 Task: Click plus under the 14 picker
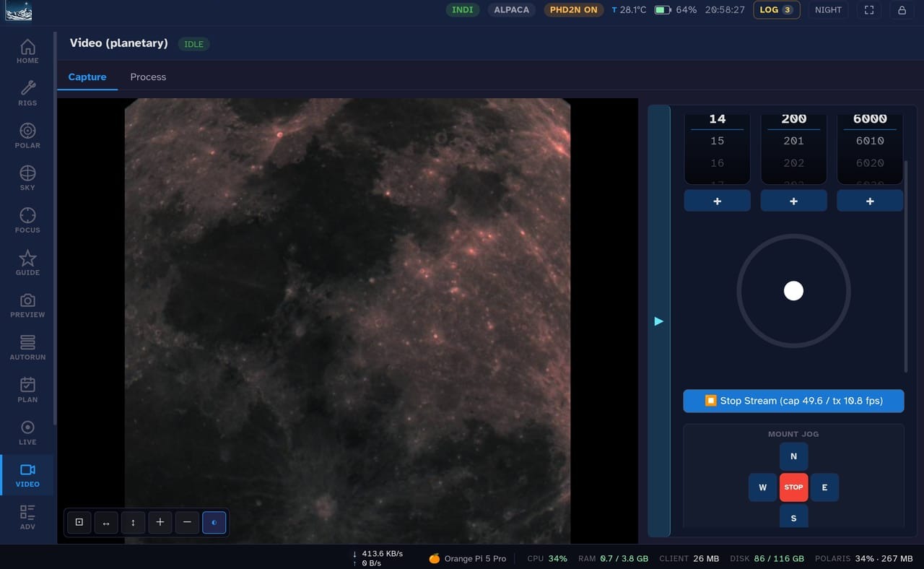(x=718, y=201)
